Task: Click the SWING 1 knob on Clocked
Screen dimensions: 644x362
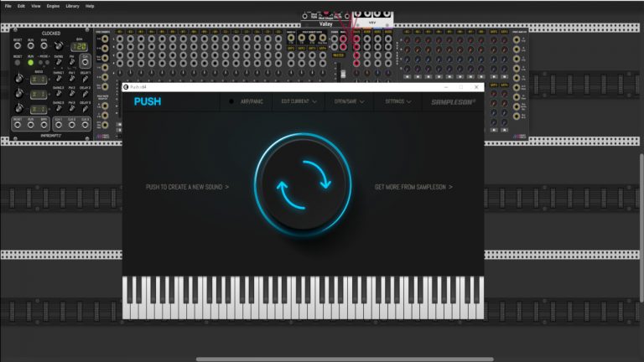Action: [x=59, y=78]
